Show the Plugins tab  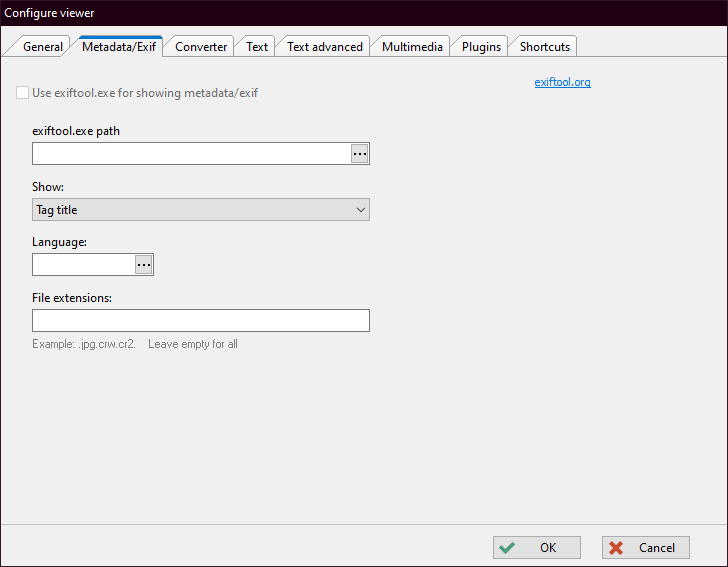coord(481,47)
